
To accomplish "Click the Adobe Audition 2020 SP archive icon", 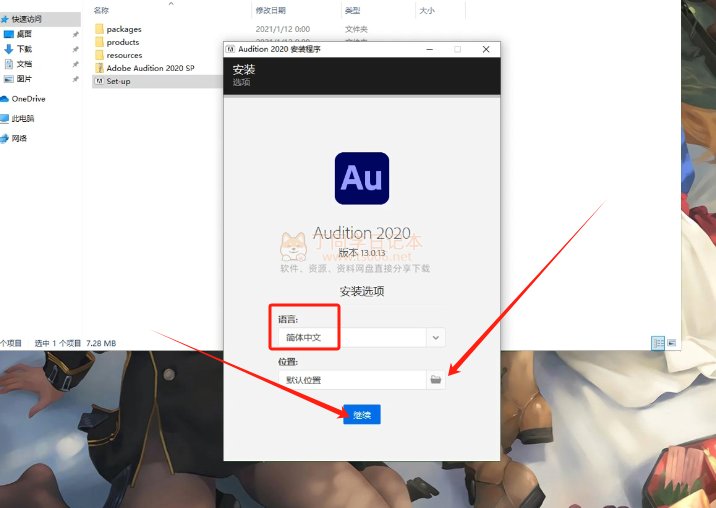I will 100,68.
